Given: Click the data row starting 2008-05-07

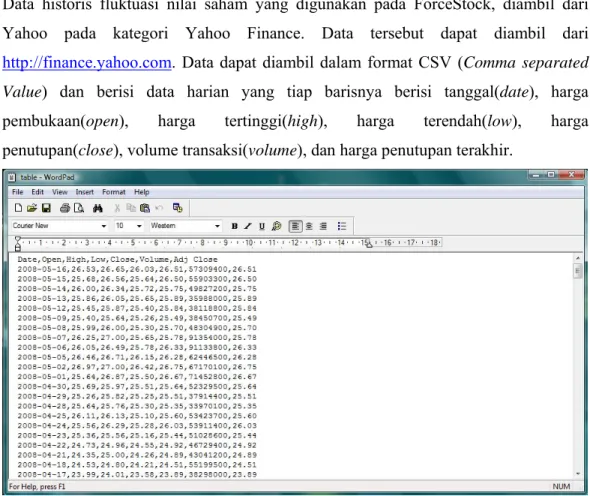Looking at the screenshot, I should (x=137, y=338).
